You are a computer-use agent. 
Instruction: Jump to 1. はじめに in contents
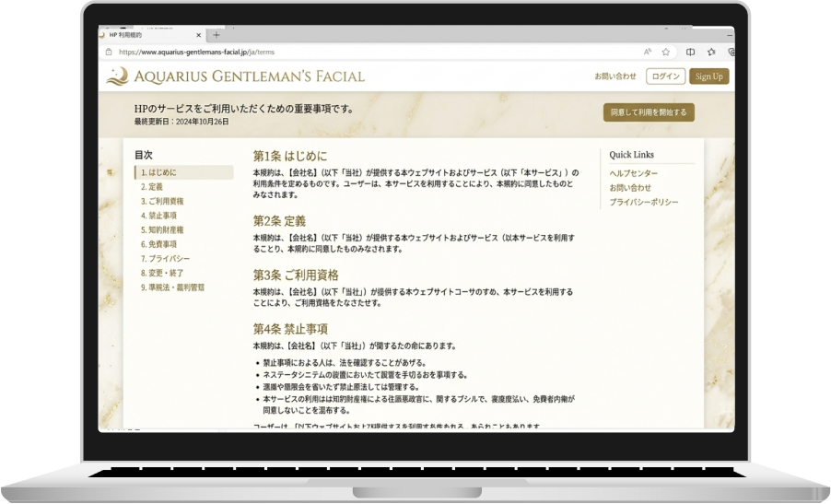[184, 172]
